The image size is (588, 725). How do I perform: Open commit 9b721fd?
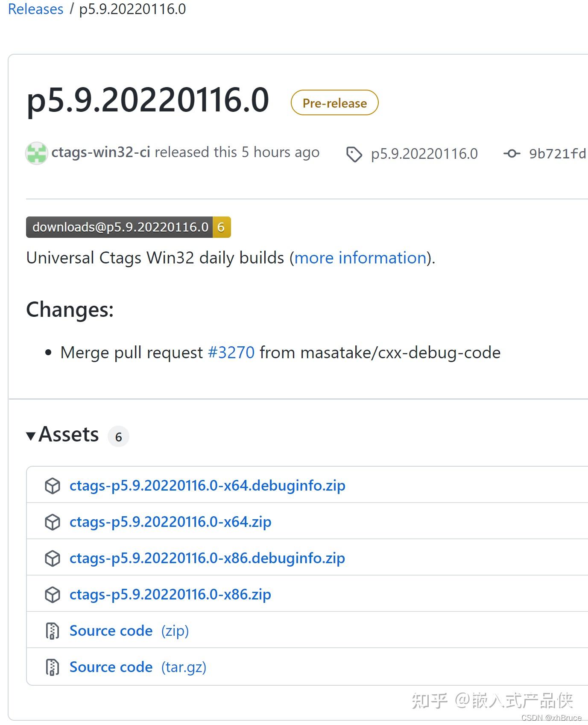coord(557,154)
